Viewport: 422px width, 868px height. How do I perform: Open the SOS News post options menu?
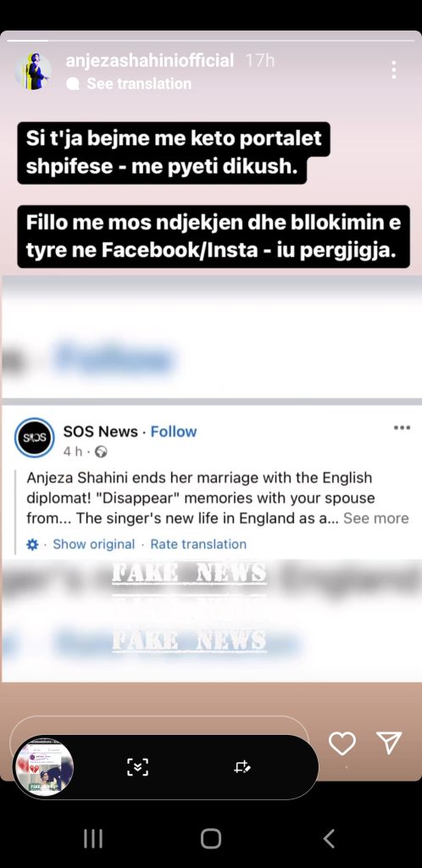[403, 427]
